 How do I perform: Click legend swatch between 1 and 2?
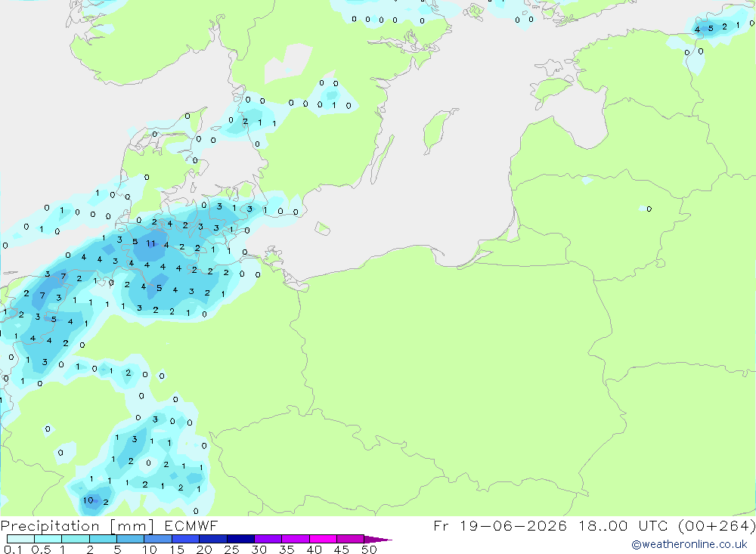coord(76,539)
